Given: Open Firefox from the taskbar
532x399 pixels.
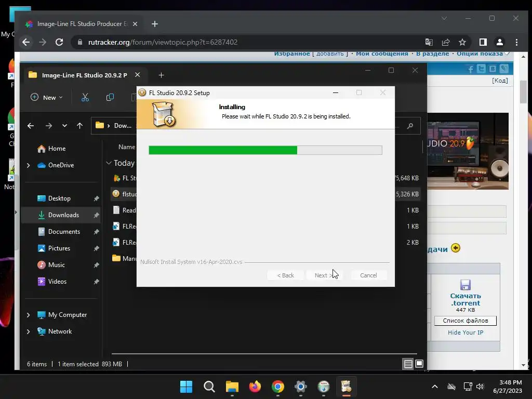Looking at the screenshot, I should 255,387.
